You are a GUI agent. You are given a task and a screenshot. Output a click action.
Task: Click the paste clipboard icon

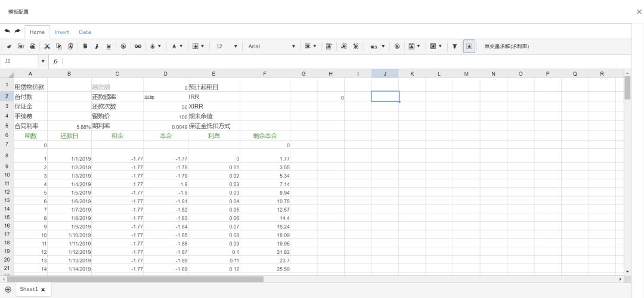71,46
